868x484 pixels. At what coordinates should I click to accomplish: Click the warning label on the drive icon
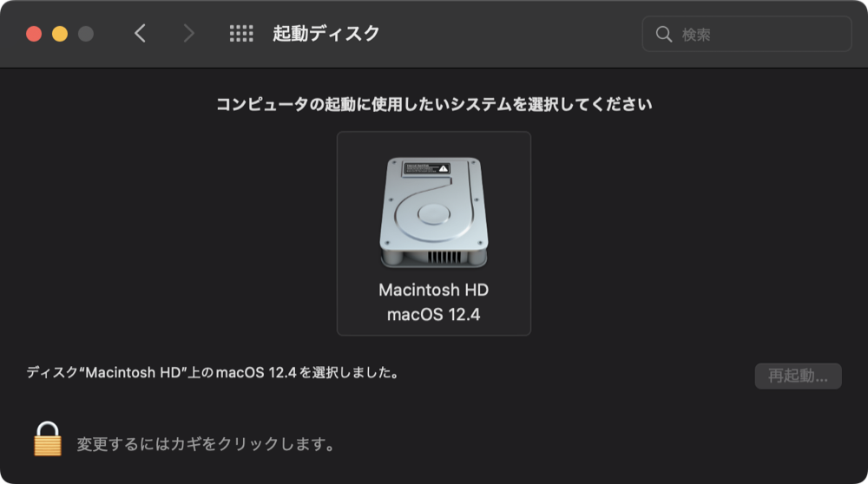(425, 169)
